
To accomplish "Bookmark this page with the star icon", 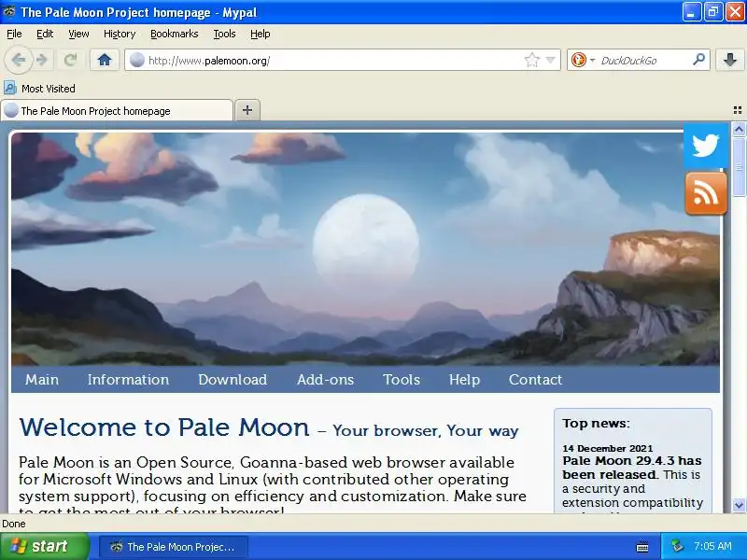I will 531,60.
